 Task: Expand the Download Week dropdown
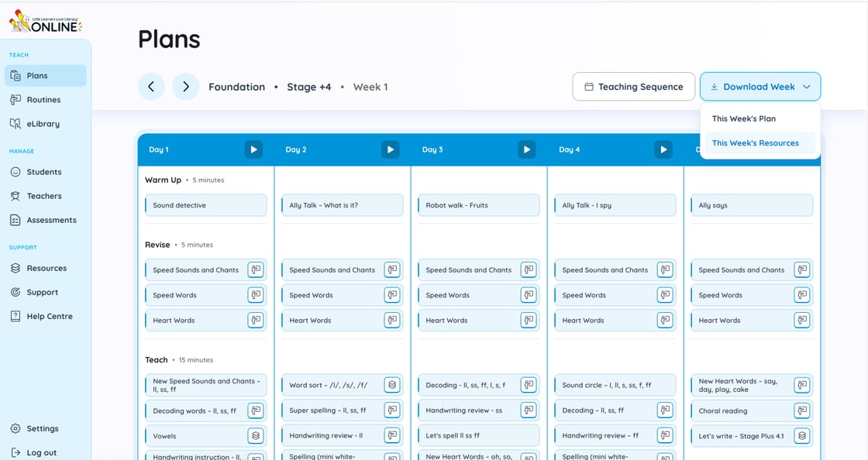pos(759,87)
